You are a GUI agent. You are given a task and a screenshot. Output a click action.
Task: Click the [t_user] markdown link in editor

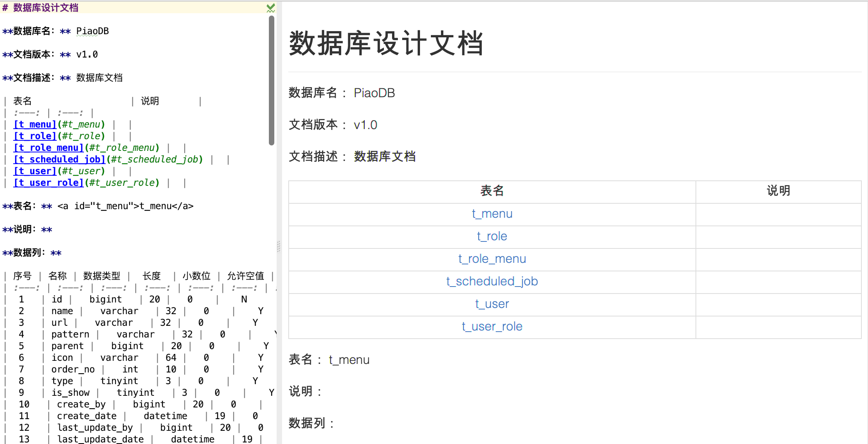(x=35, y=171)
